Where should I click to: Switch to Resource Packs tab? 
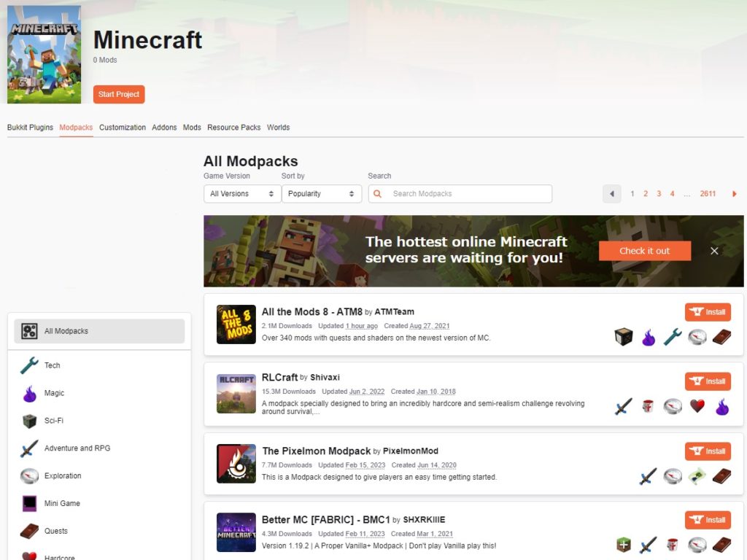234,128
